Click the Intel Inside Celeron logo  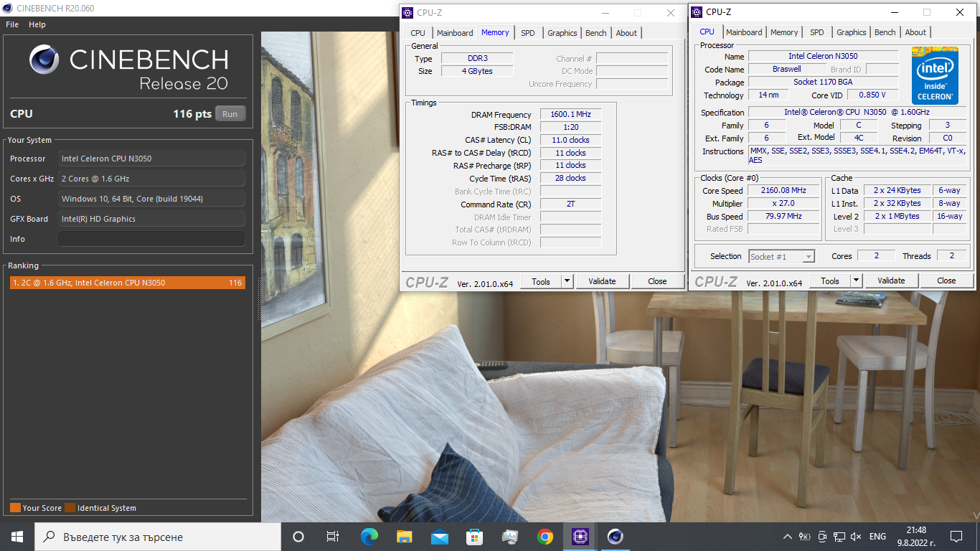[935, 75]
